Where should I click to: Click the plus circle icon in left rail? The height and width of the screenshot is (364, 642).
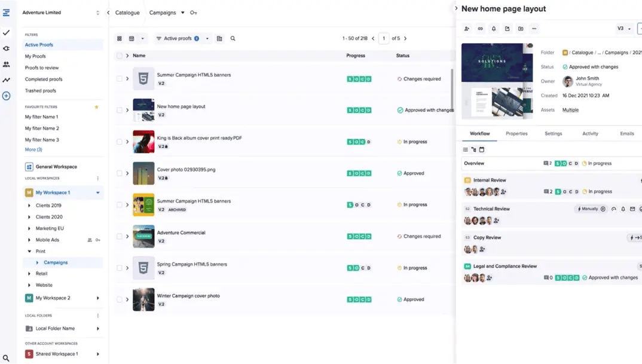tap(6, 96)
